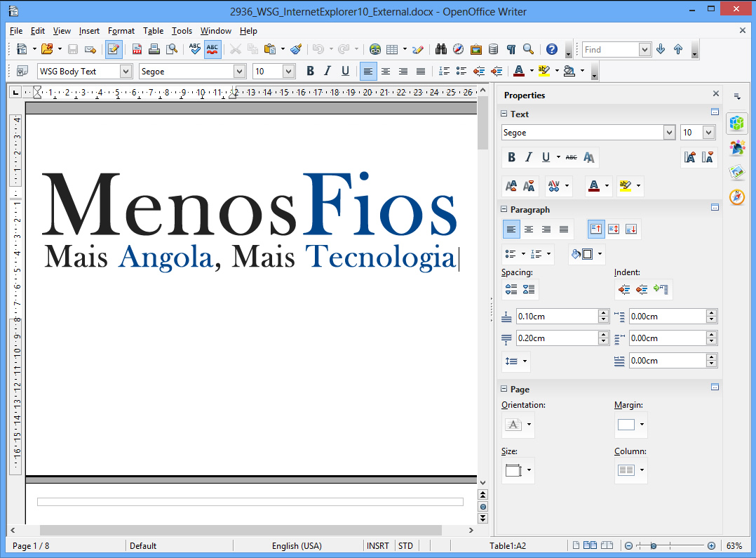Click STD selection mode in status bar
Screen dimensions: 756x558
pyautogui.click(x=405, y=546)
